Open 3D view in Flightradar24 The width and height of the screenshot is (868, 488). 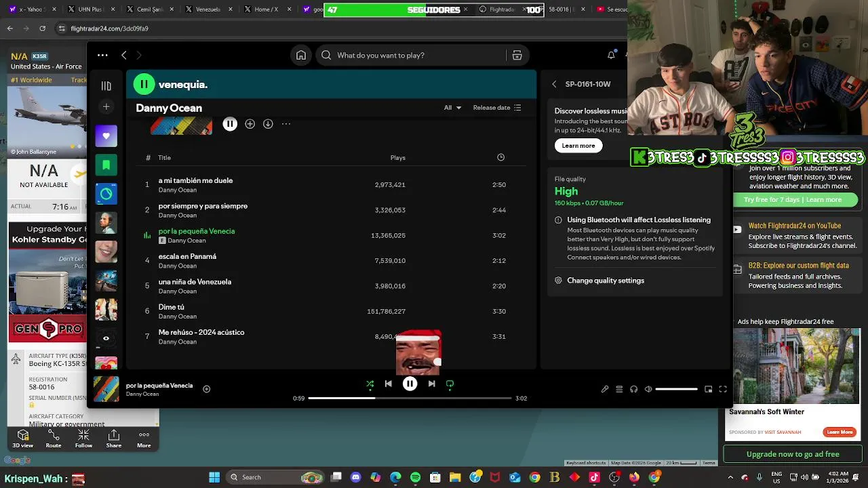click(x=22, y=439)
